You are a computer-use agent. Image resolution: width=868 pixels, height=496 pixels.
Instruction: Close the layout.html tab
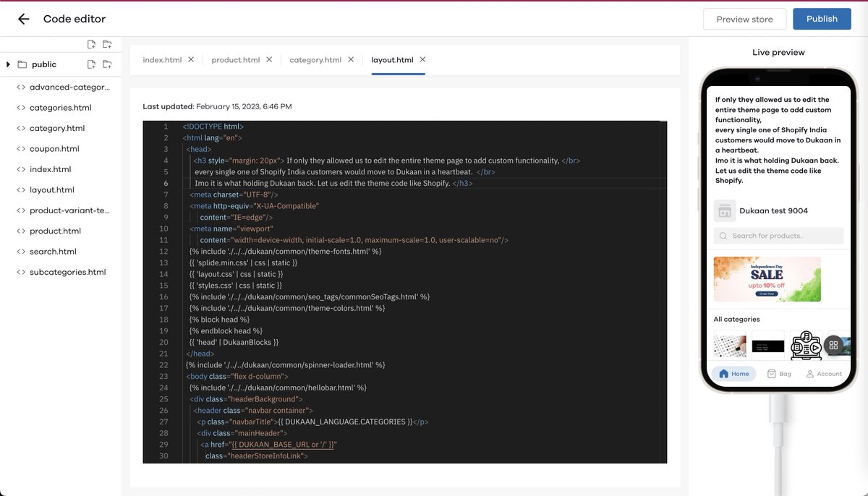point(422,59)
